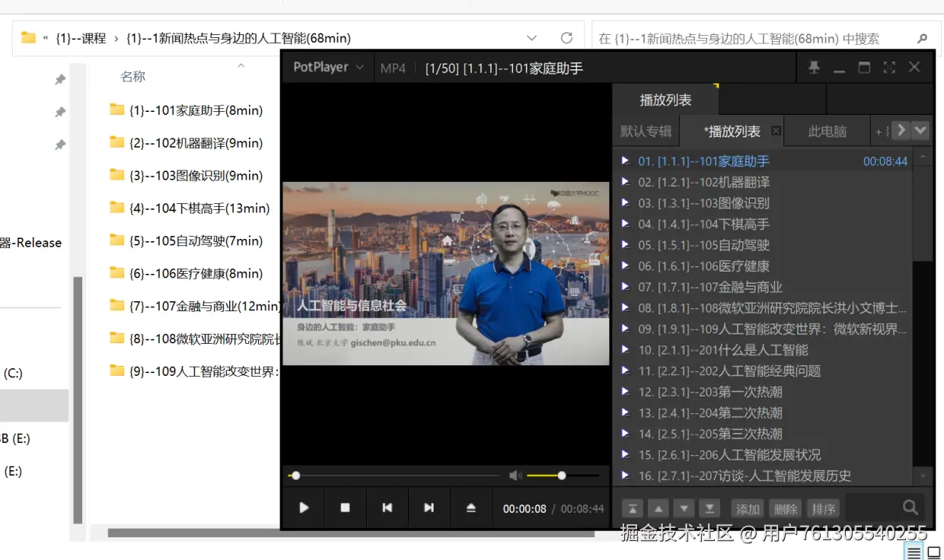
Task: Click {1}--课程 in the address breadcrumb
Action: [81, 38]
